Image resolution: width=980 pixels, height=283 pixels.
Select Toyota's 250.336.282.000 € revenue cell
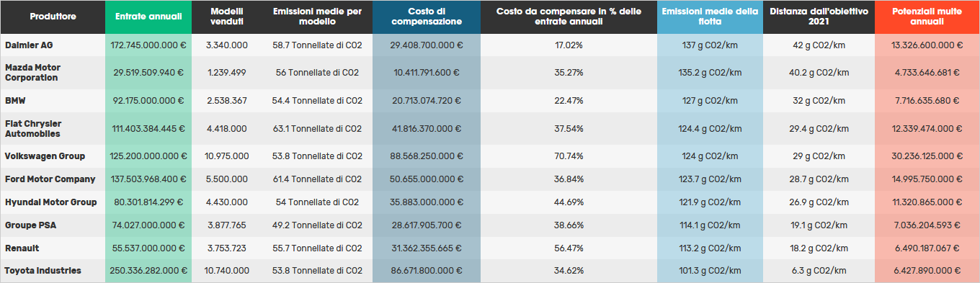148,271
